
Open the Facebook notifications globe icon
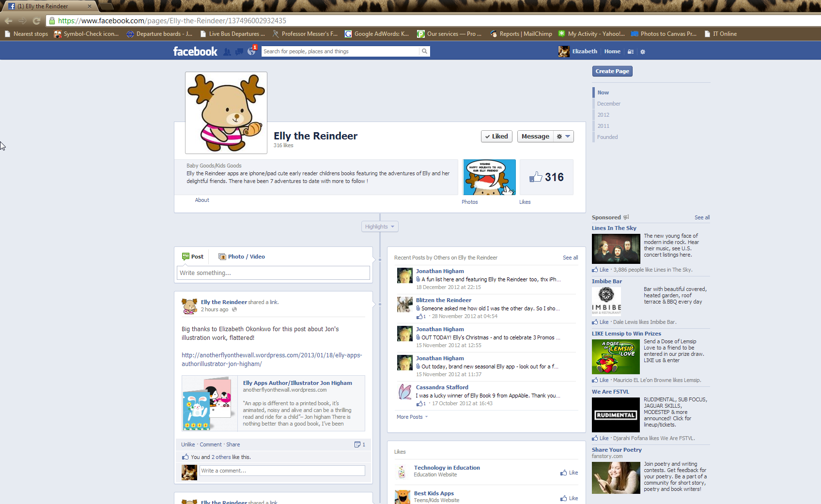point(251,51)
